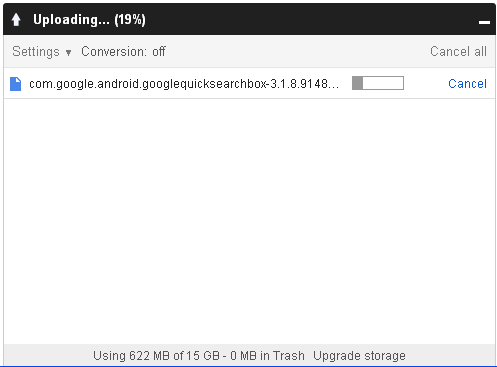Toggle the Conversion: off setting
Image resolution: width=497 pixels, height=367 pixels.
pyautogui.click(x=123, y=52)
